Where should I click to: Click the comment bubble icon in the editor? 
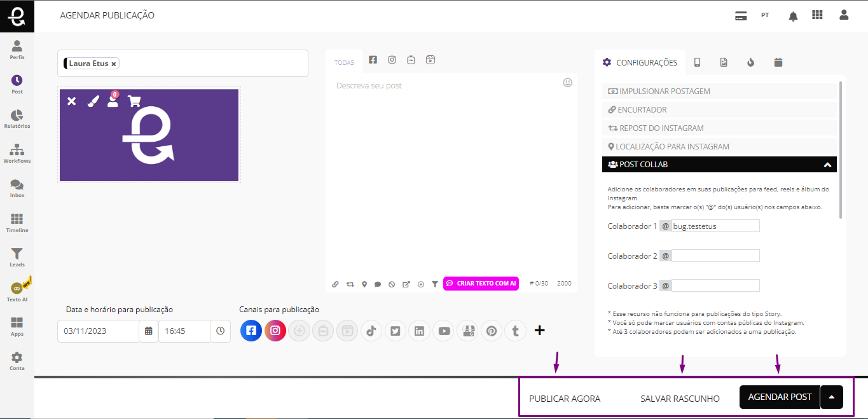point(378,284)
